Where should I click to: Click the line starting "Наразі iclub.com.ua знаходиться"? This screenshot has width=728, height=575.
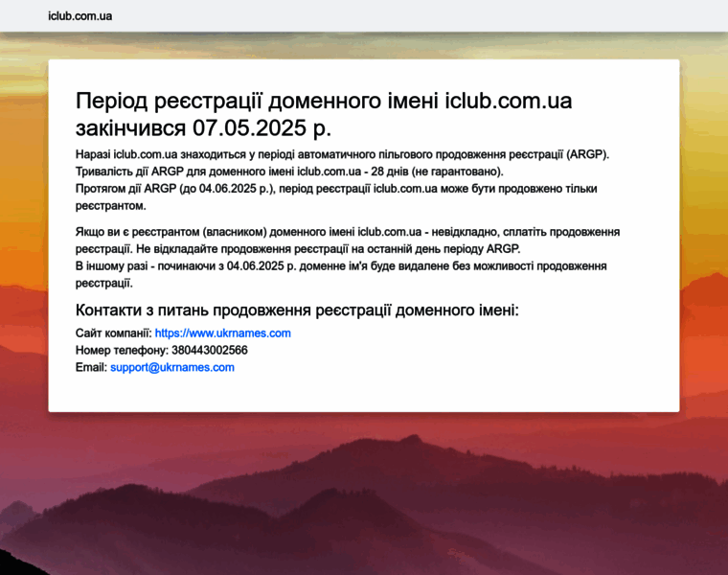click(x=342, y=154)
